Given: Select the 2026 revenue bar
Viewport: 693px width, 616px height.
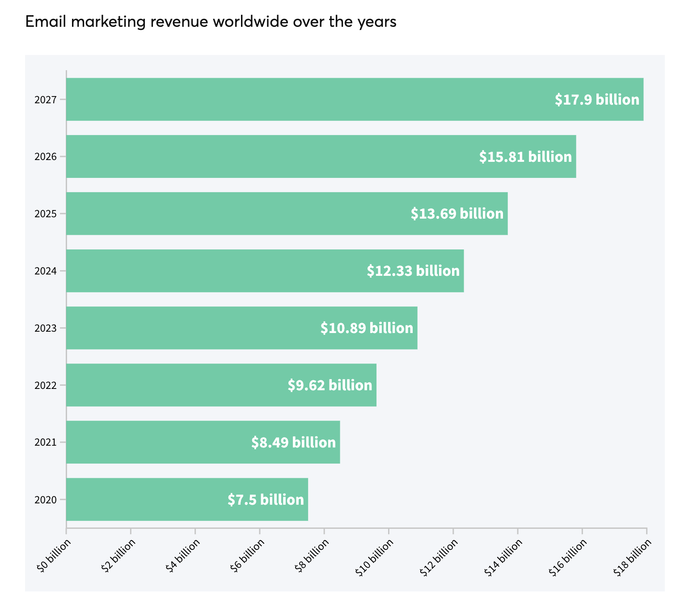Looking at the screenshot, I should (321, 156).
